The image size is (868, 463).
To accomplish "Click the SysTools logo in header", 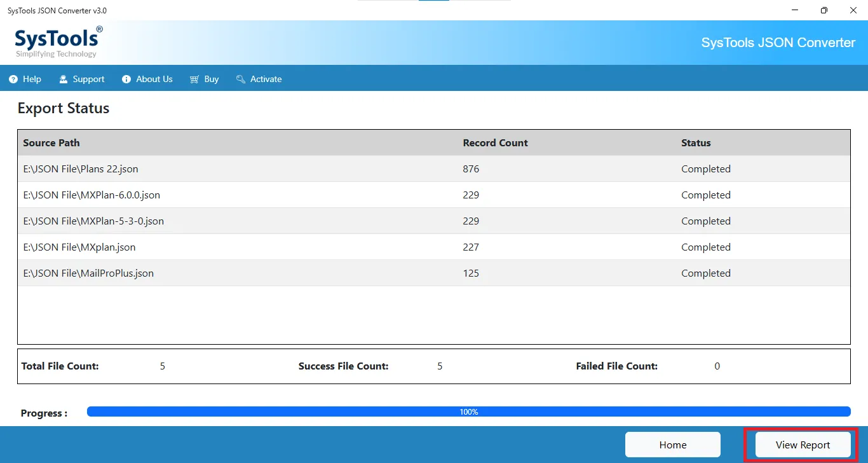I will [x=58, y=42].
